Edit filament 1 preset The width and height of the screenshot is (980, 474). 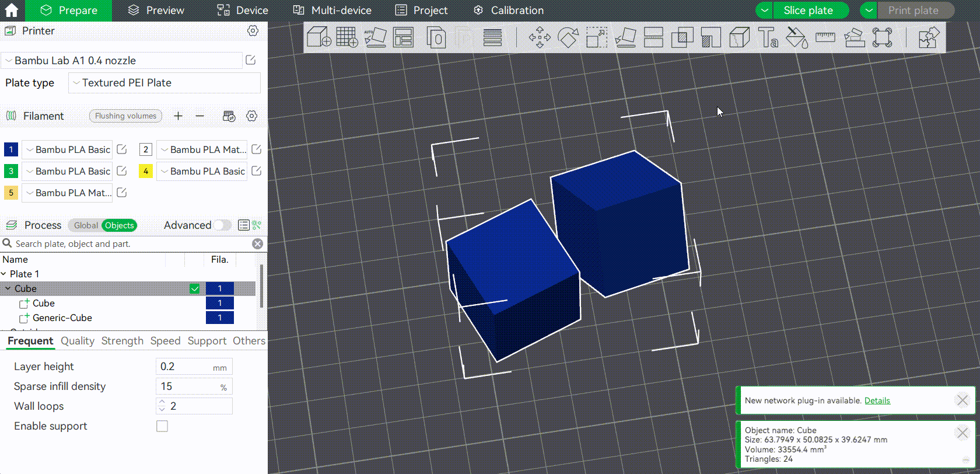point(122,149)
